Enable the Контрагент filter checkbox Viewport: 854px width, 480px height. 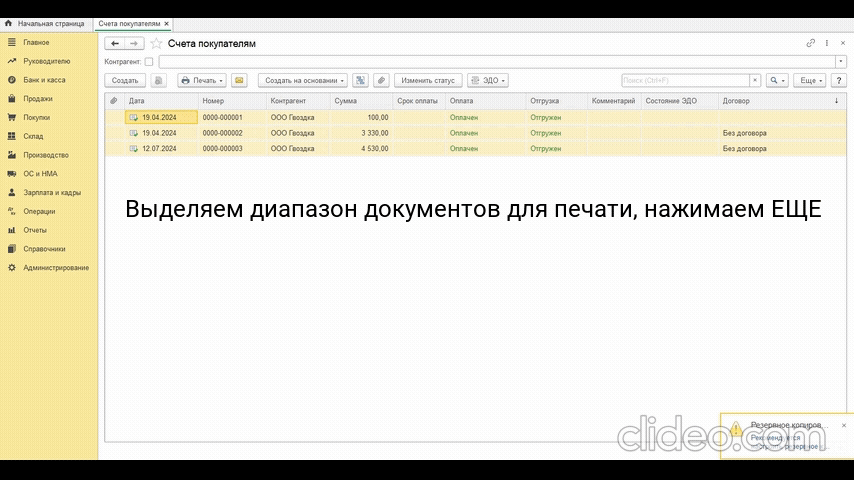pos(149,62)
